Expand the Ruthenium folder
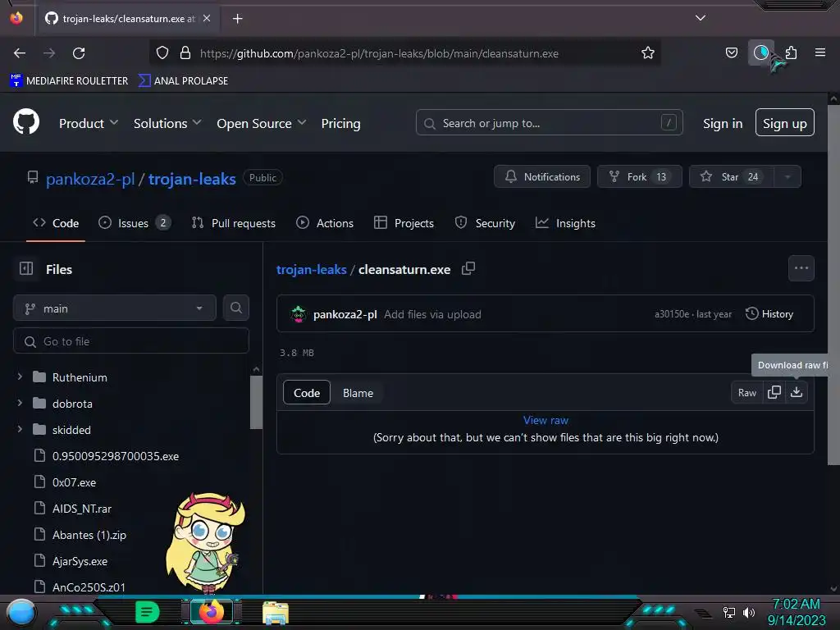The width and height of the screenshot is (840, 630). pyautogui.click(x=20, y=377)
